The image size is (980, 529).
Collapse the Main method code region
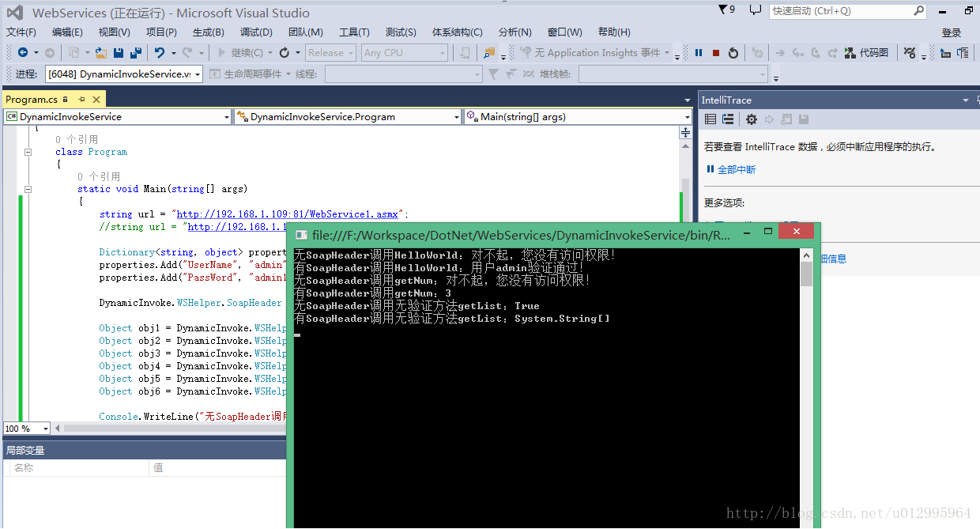28,189
